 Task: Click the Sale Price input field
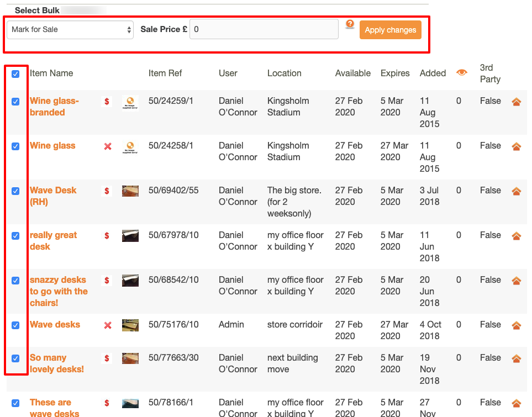pyautogui.click(x=264, y=29)
